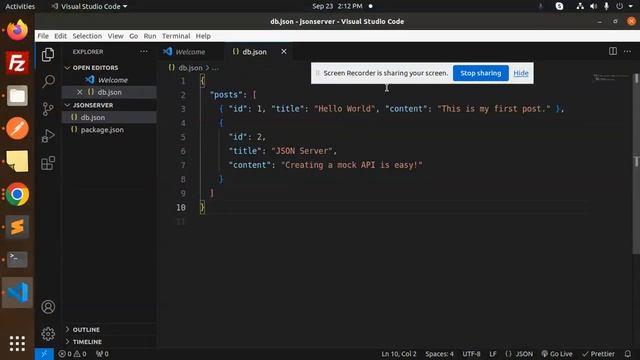The width and height of the screenshot is (640, 360).
Task: Open the Manage gear icon
Action: pyautogui.click(x=48, y=334)
